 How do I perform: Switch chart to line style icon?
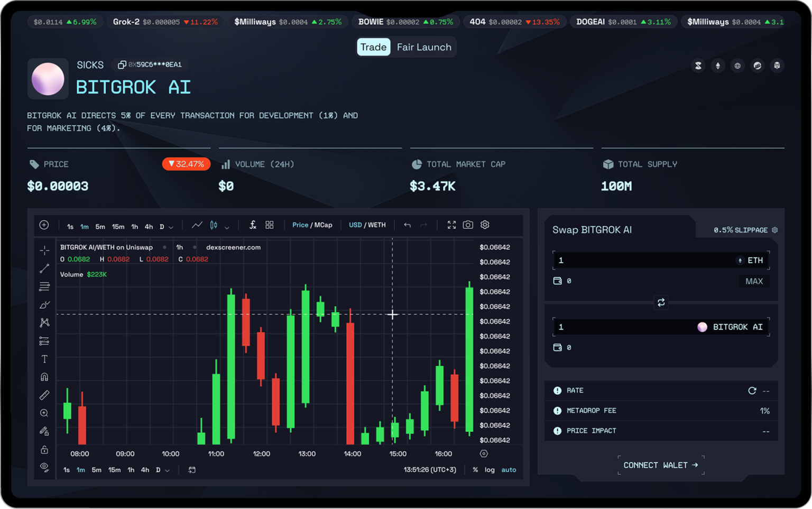197,225
